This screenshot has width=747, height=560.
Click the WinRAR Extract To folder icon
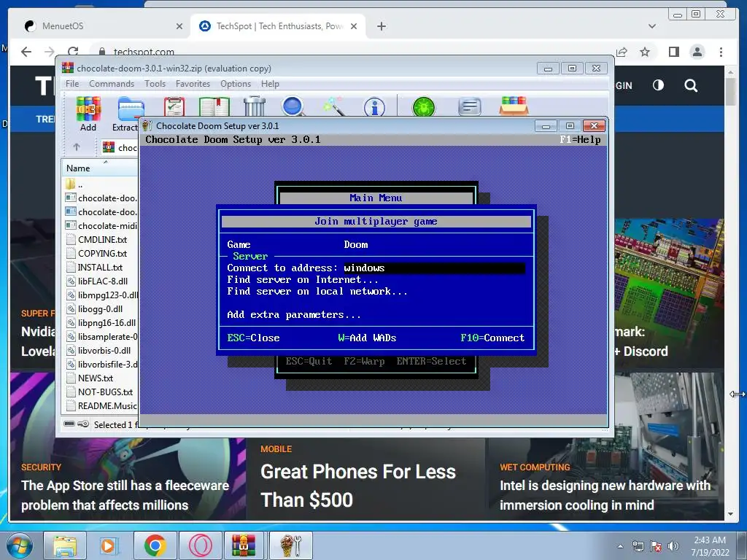[131, 109]
